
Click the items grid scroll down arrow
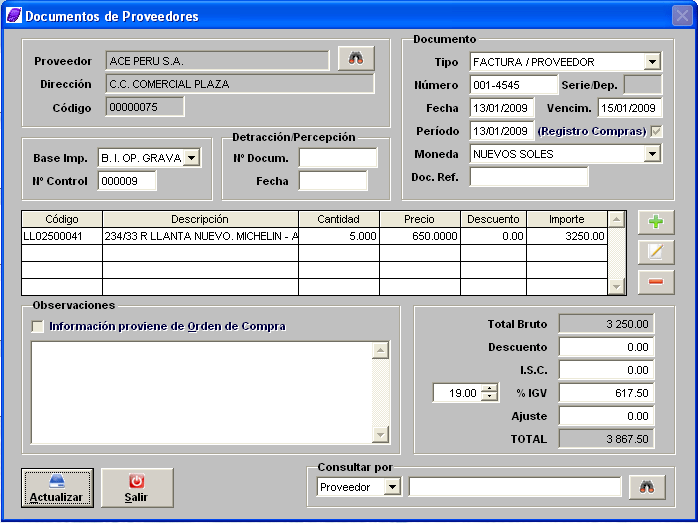coord(617,287)
